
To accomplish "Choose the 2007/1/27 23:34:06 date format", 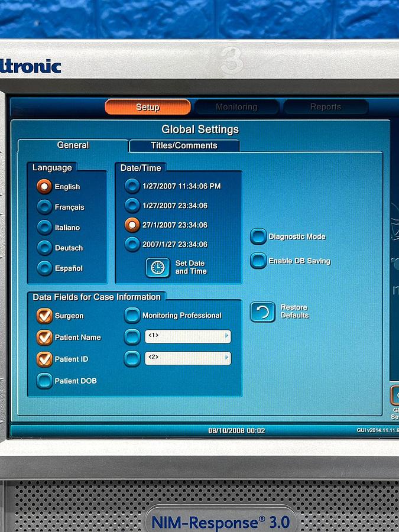I will pyautogui.click(x=132, y=244).
